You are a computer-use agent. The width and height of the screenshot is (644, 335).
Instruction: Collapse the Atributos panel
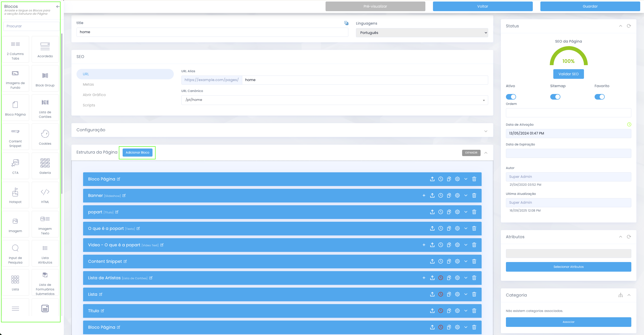(x=620, y=237)
